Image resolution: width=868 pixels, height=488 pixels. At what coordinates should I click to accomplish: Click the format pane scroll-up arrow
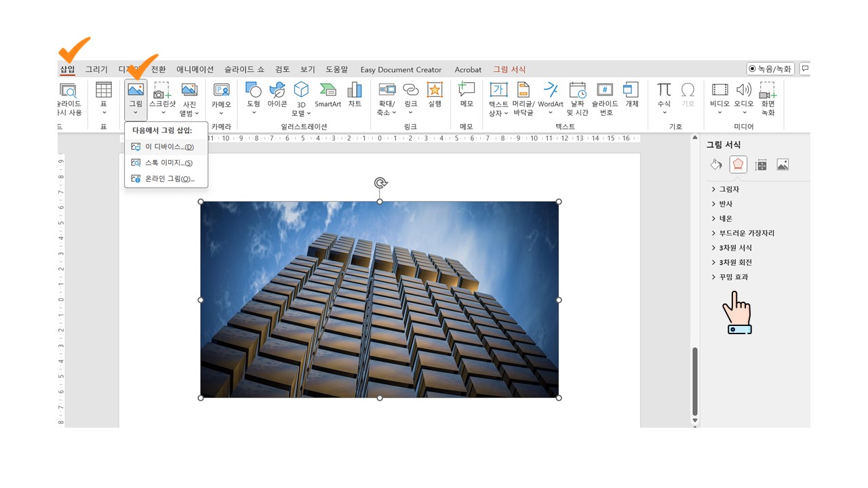click(694, 138)
